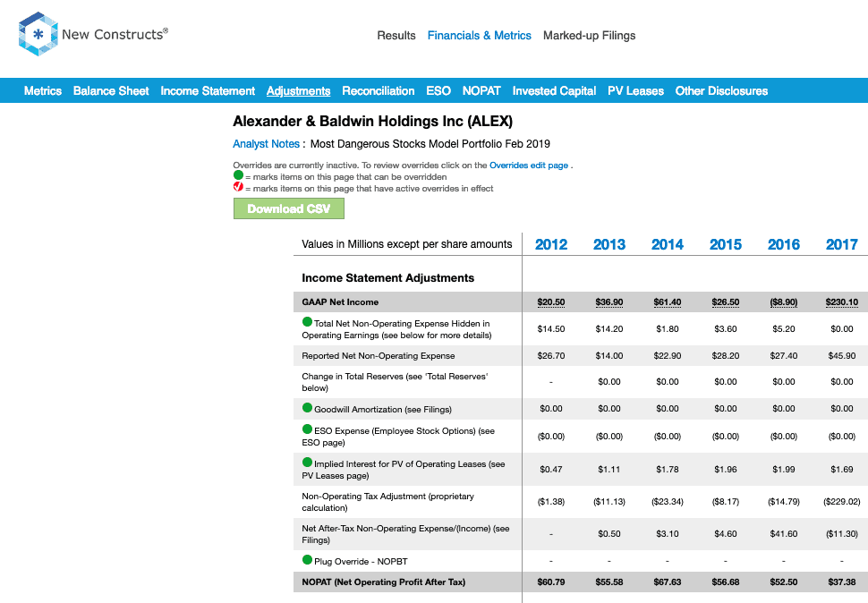The image size is (868, 603).
Task: Click 2012 Implied Interest value $0.47
Action: point(551,469)
